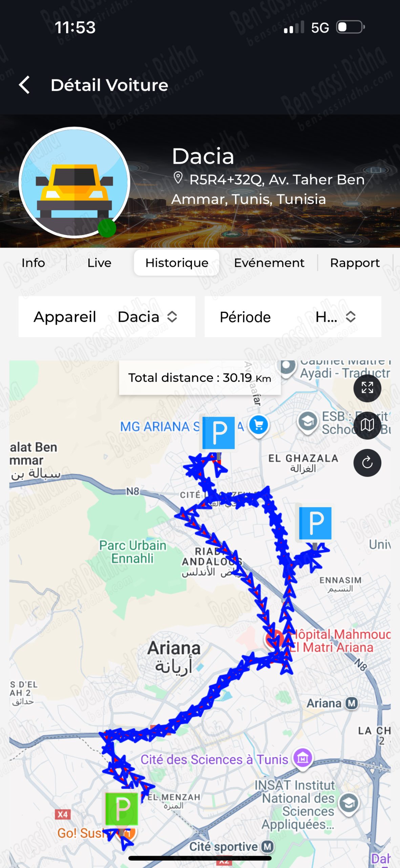Open the Rapport tab
Image resolution: width=400 pixels, height=868 pixels.
(x=355, y=263)
